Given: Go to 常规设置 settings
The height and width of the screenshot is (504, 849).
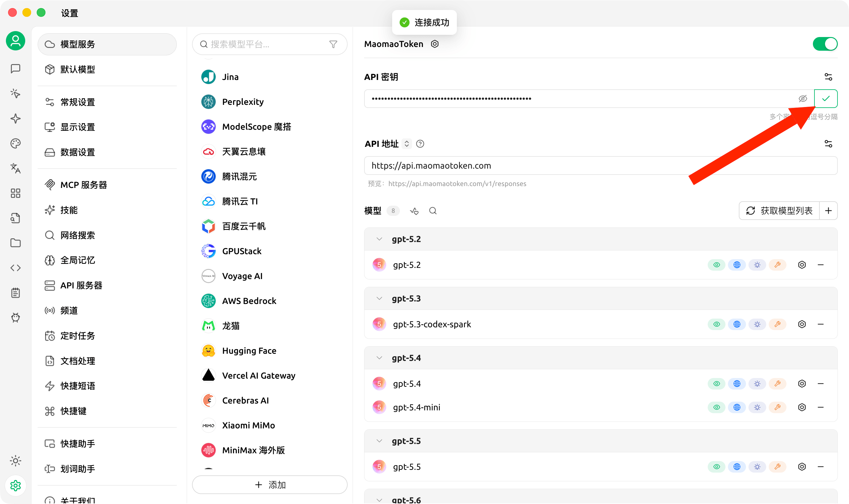Looking at the screenshot, I should point(107,102).
